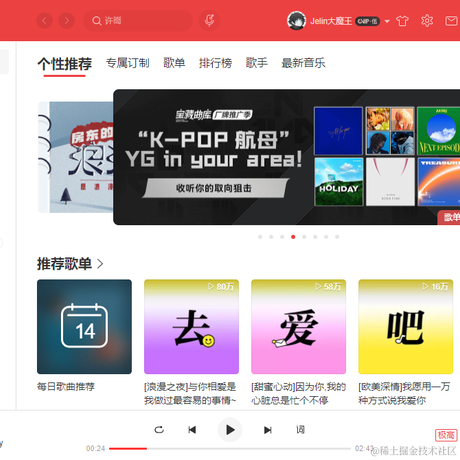Open the HOLIDAY album cover in banner
Image resolution: width=460 pixels, height=460 pixels.
pyautogui.click(x=339, y=182)
